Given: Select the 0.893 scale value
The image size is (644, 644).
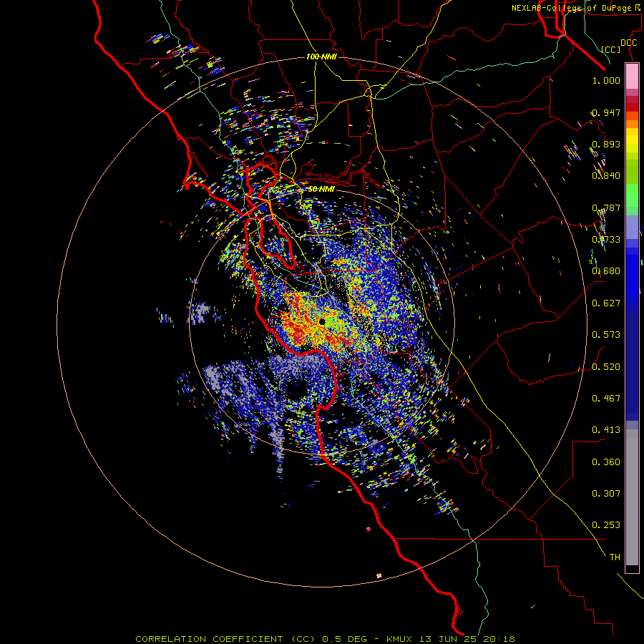Looking at the screenshot, I should pos(606,144).
